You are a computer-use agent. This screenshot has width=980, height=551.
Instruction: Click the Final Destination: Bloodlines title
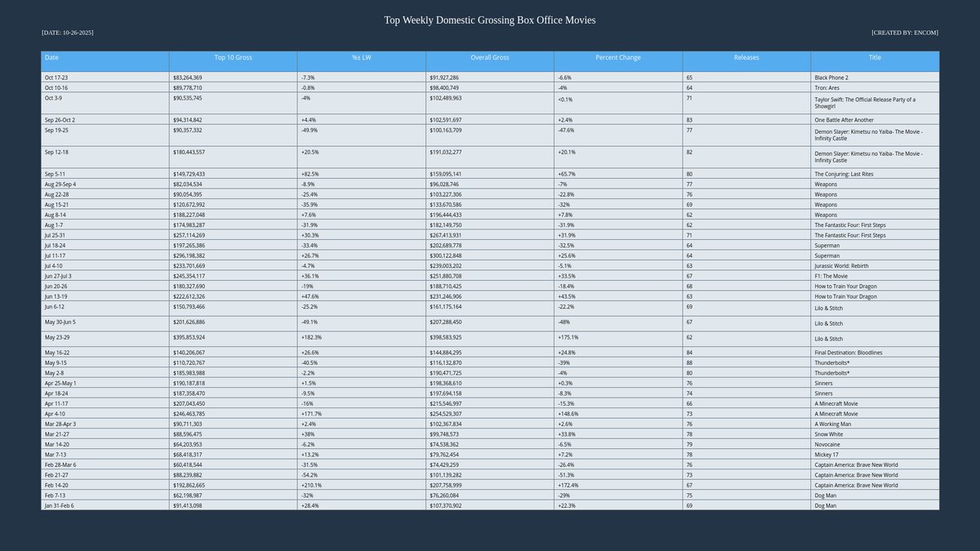(875, 353)
